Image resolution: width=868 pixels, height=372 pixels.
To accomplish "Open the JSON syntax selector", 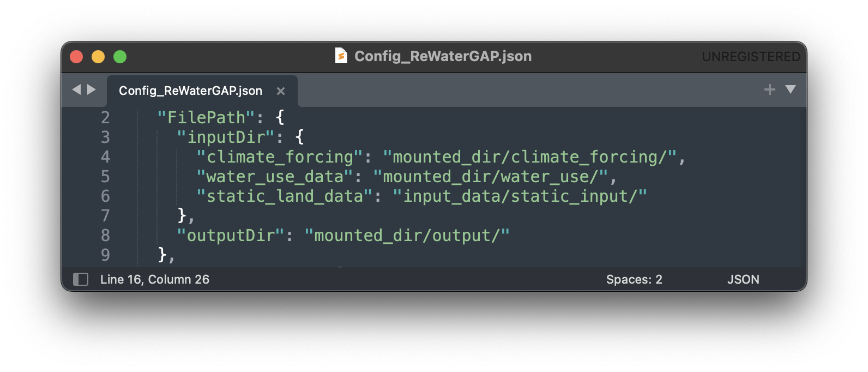I will [743, 279].
